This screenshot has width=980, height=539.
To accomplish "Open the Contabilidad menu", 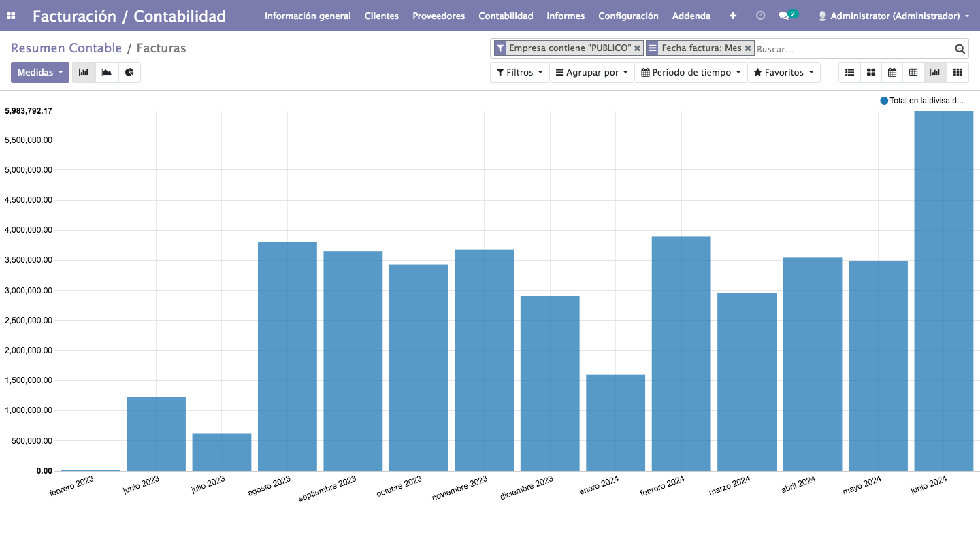I will pyautogui.click(x=506, y=16).
